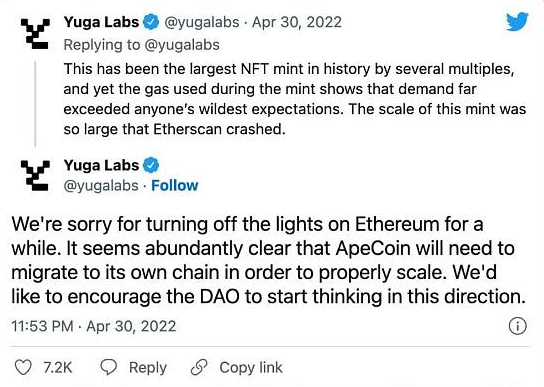Click the chain copy link icon
The height and width of the screenshot is (387, 544).
click(x=199, y=368)
